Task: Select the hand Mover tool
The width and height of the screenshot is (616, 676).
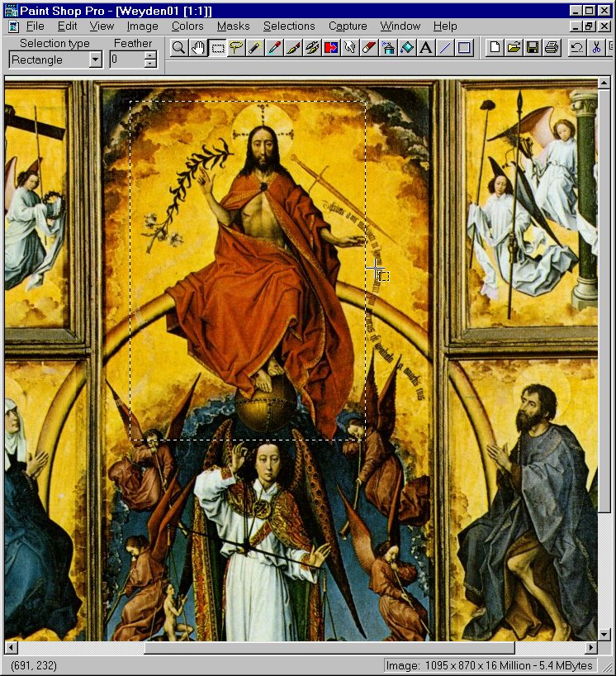Action: tap(197, 48)
